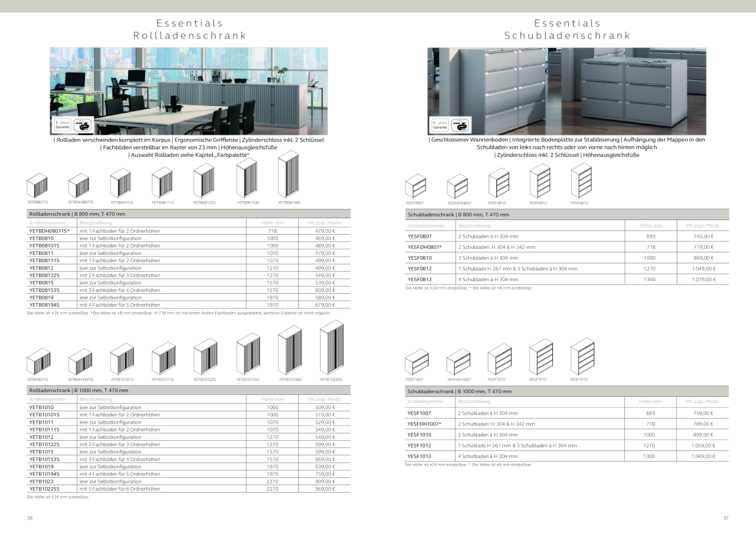
Task: Pick the YESF0812 drawer cabinet drawing
Action: pyautogui.click(x=540, y=181)
